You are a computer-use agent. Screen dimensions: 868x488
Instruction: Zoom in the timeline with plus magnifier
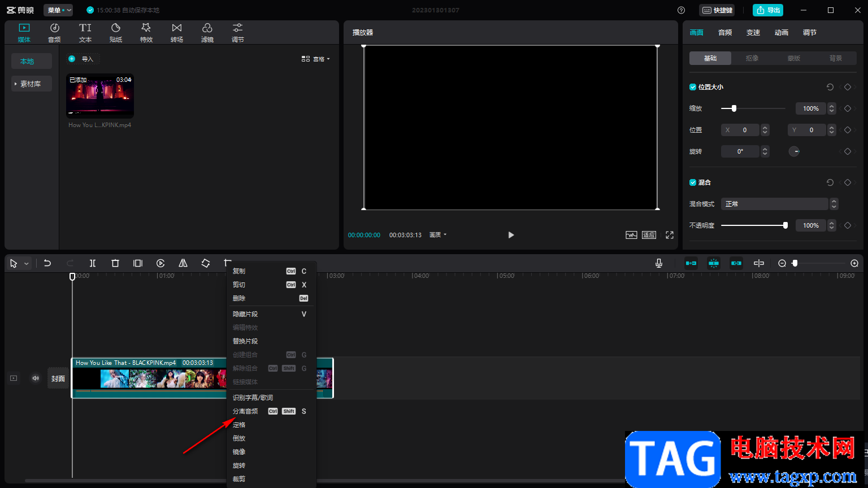point(854,263)
